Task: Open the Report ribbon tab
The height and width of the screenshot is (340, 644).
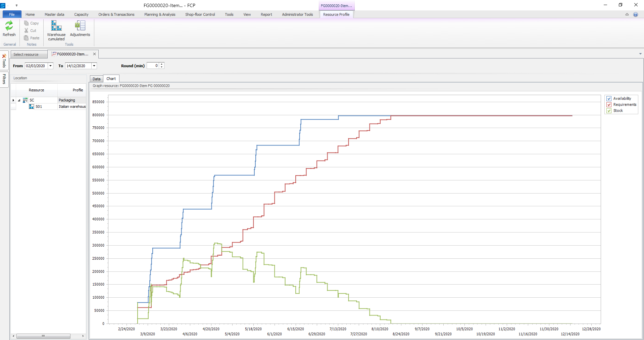Action: (x=266, y=14)
